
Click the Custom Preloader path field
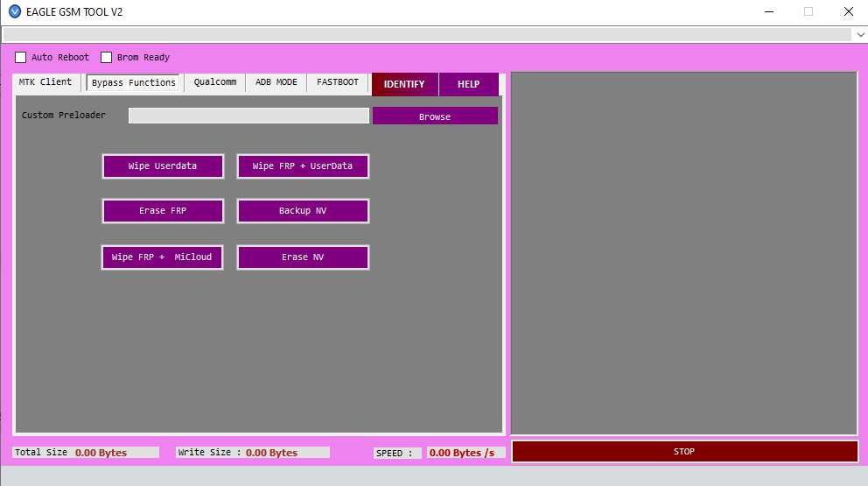click(x=248, y=116)
